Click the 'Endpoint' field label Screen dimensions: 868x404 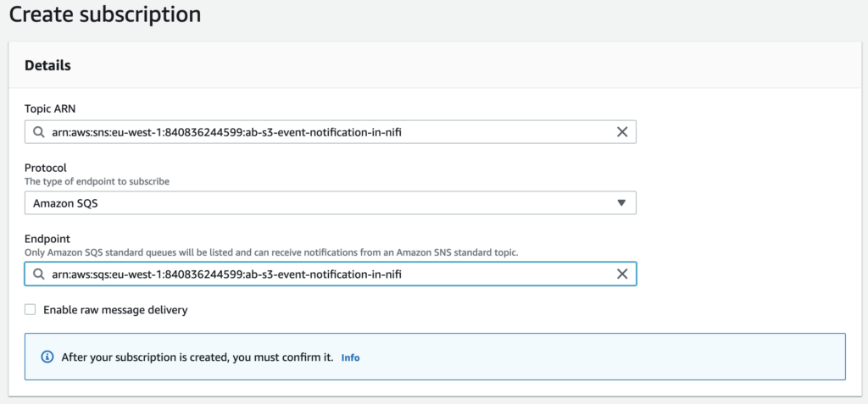(x=47, y=240)
